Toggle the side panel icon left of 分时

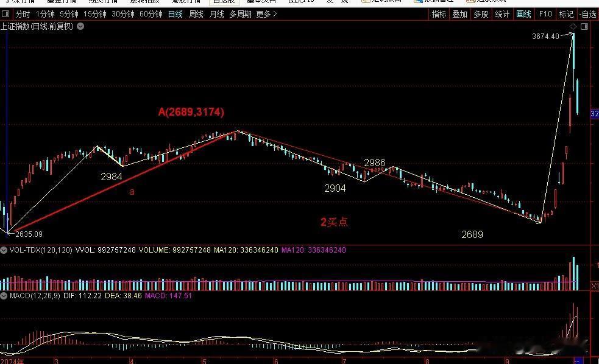(x=5, y=14)
